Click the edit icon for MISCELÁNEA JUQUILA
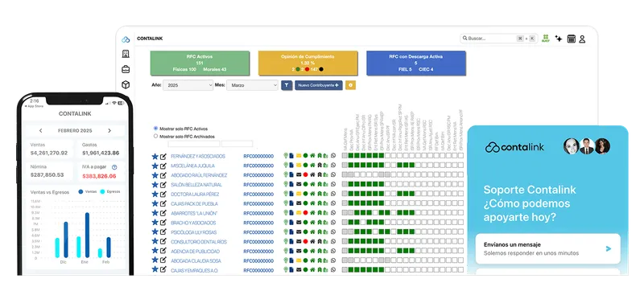This screenshot has width=644, height=295. coord(163,166)
